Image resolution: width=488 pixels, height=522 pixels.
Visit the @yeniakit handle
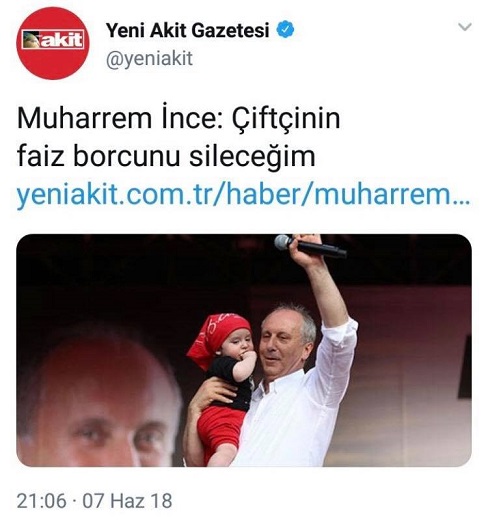tap(149, 59)
